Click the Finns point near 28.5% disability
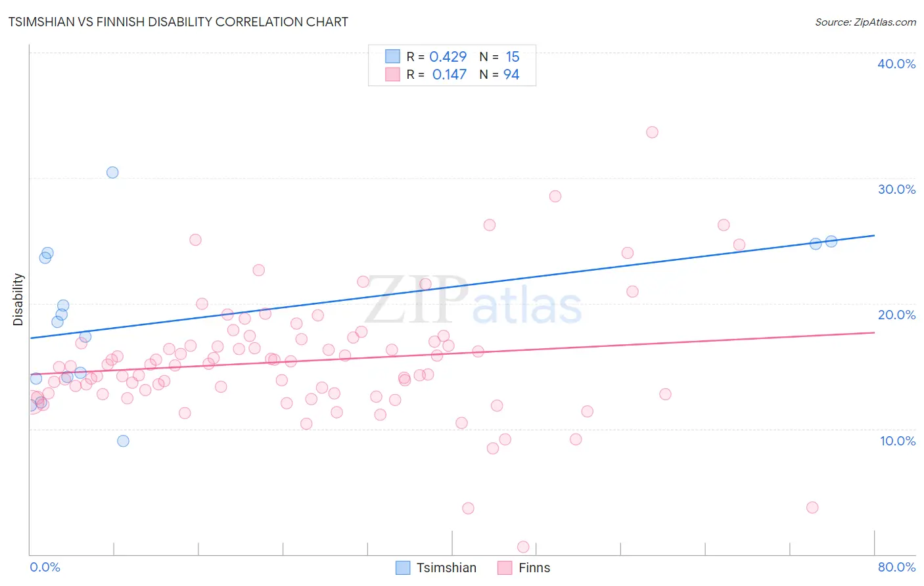This screenshot has height=586, width=924. pyautogui.click(x=555, y=196)
